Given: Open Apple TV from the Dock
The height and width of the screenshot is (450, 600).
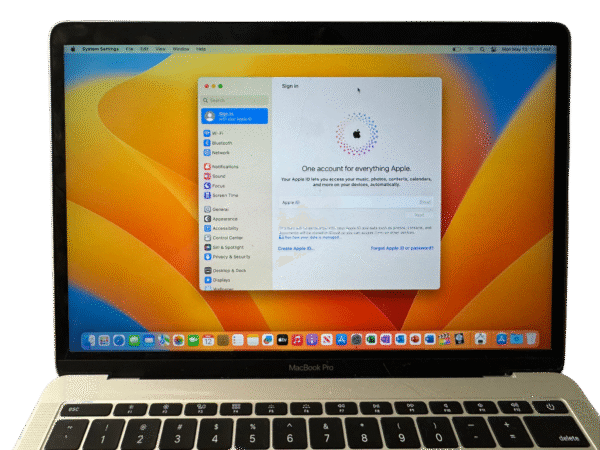Looking at the screenshot, I should click(x=282, y=340).
